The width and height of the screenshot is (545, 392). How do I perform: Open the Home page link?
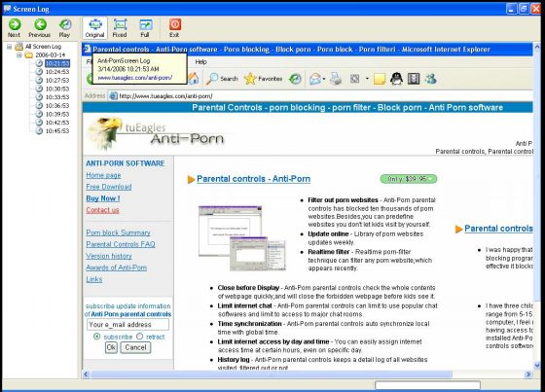point(103,175)
